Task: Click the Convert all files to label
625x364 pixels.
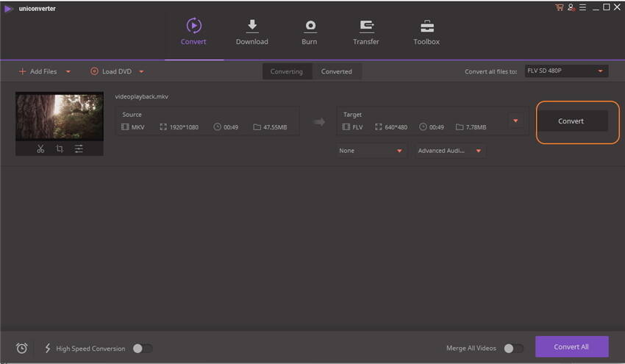Action: click(x=490, y=72)
